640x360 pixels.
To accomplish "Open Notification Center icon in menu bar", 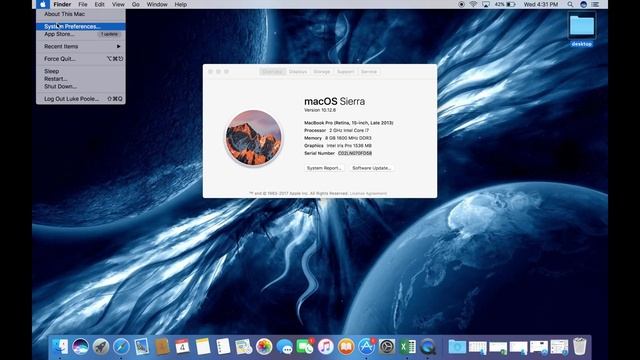I will tap(596, 4).
